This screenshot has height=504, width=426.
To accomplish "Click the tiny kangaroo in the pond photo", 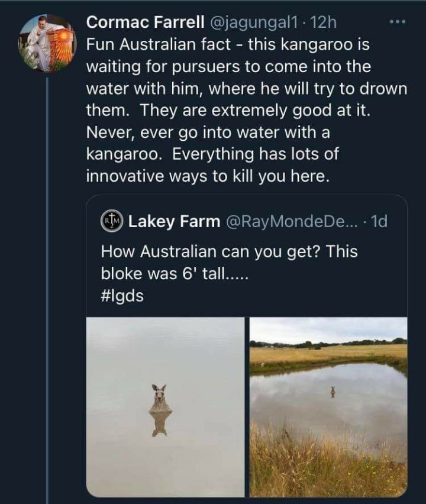I will (333, 392).
